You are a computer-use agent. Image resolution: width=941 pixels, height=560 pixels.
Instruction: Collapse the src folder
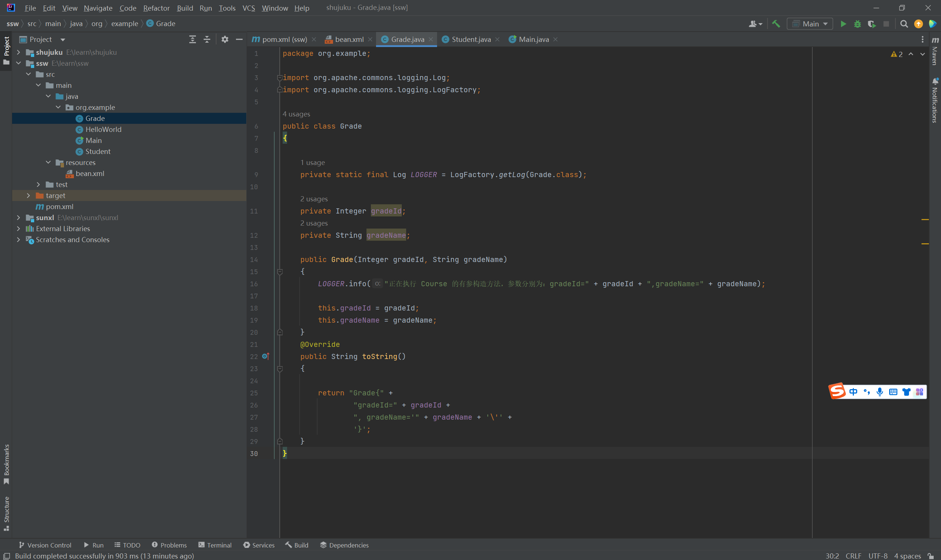tap(28, 74)
